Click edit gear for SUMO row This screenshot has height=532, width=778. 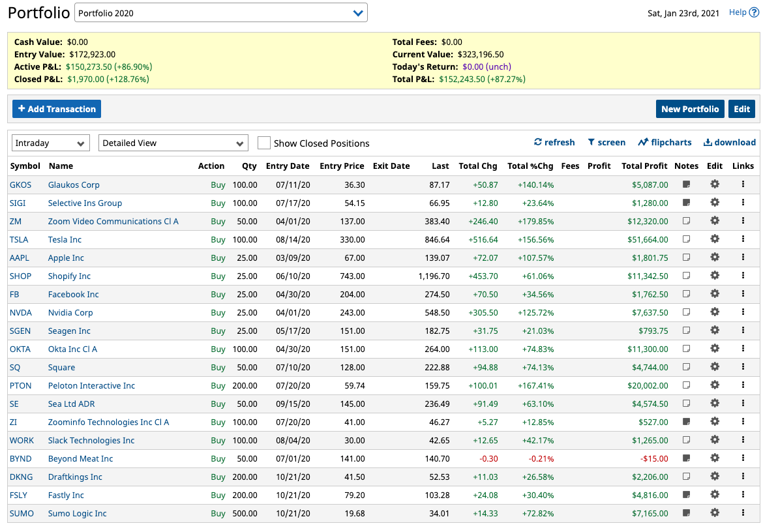point(715,513)
